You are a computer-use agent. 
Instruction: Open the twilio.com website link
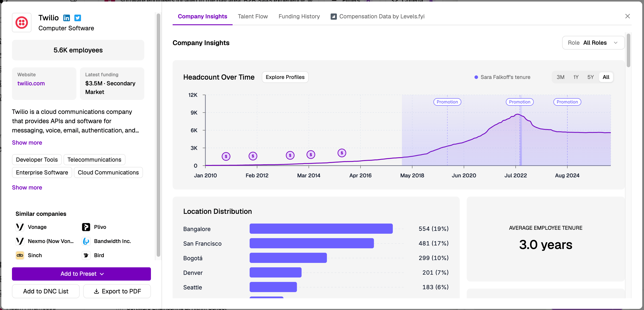coord(31,83)
